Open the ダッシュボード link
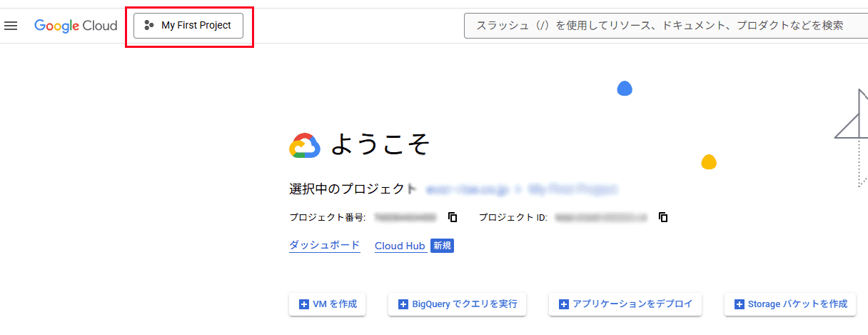The width and height of the screenshot is (868, 335). pyautogui.click(x=325, y=246)
